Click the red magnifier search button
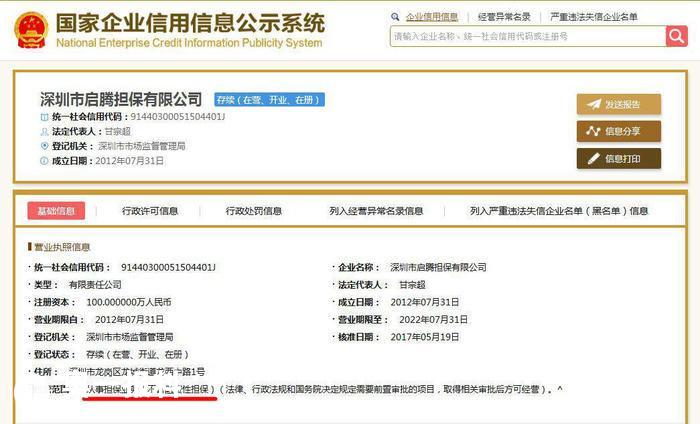 (677, 36)
